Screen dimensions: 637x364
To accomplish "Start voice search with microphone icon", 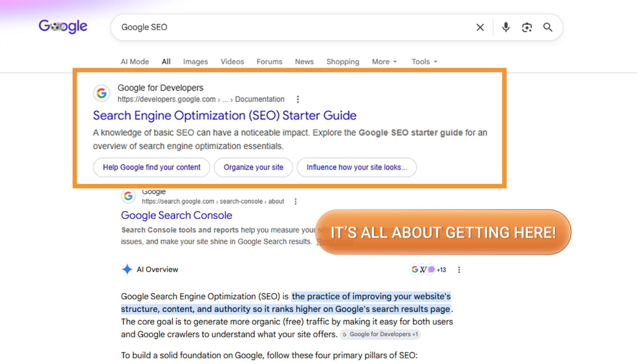I will pos(506,27).
